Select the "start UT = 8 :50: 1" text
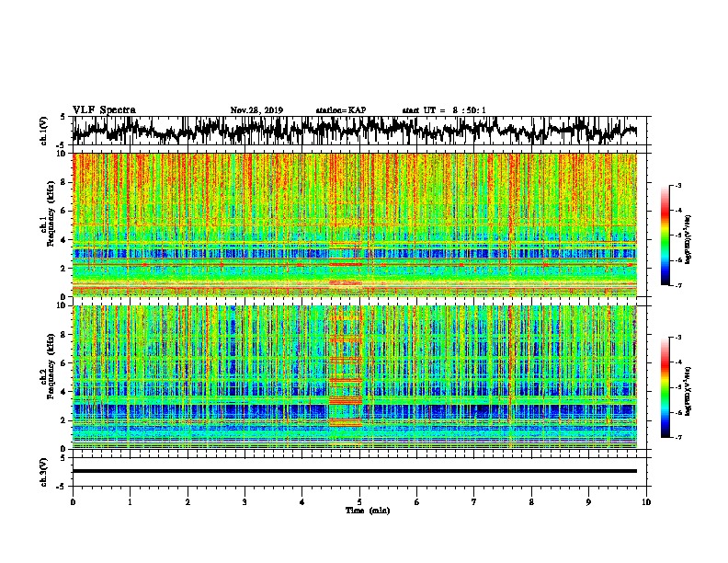 [444, 110]
